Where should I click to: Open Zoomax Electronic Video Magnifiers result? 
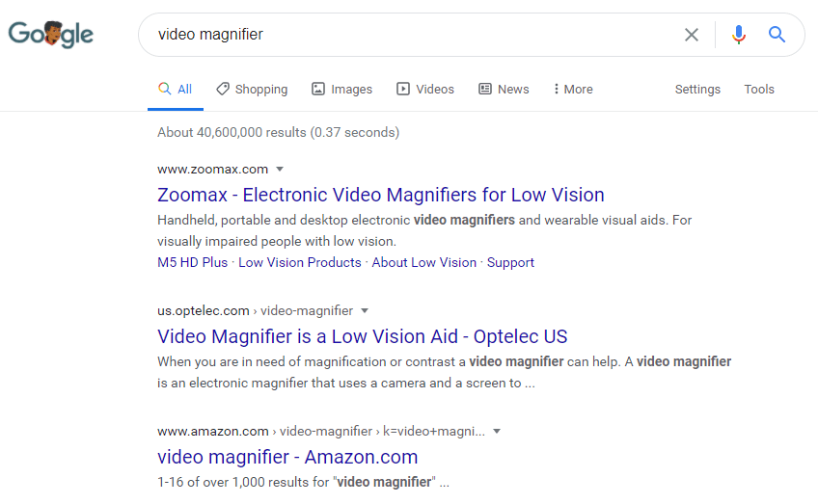click(381, 195)
